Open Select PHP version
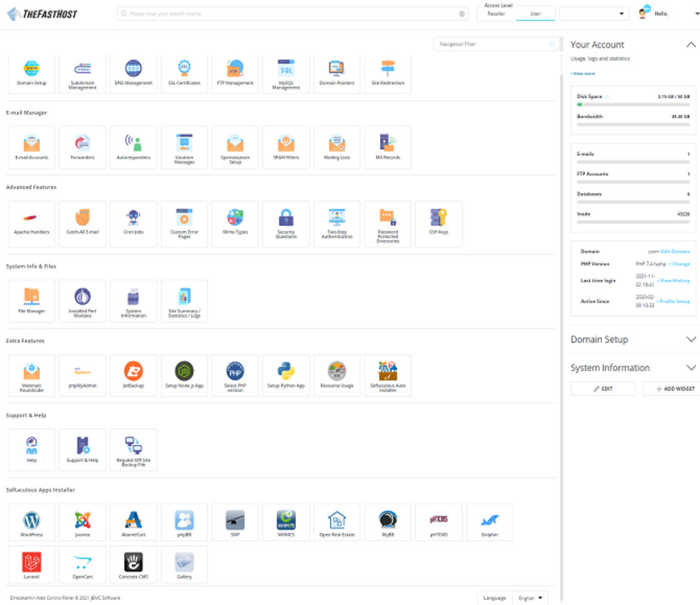The image size is (700, 605). point(235,376)
